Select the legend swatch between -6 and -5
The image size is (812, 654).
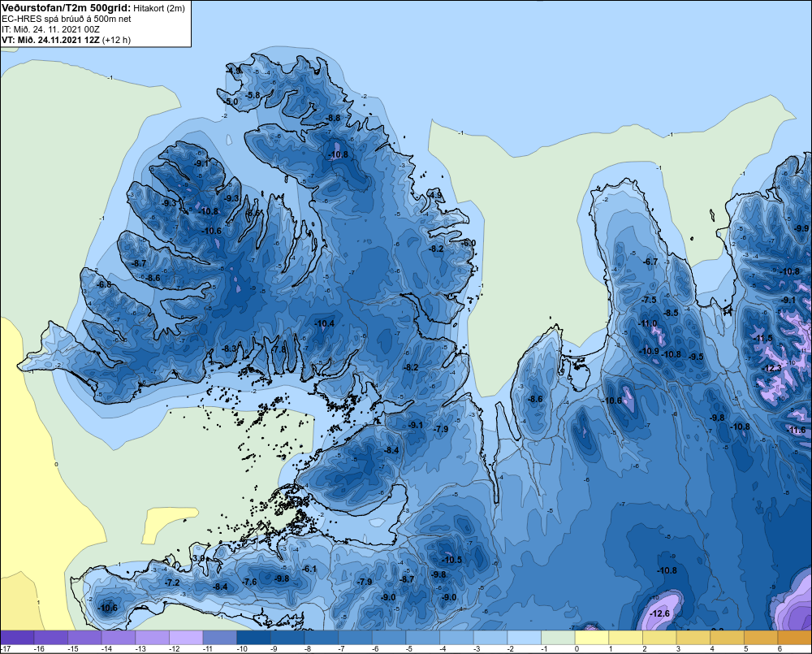coord(389,638)
